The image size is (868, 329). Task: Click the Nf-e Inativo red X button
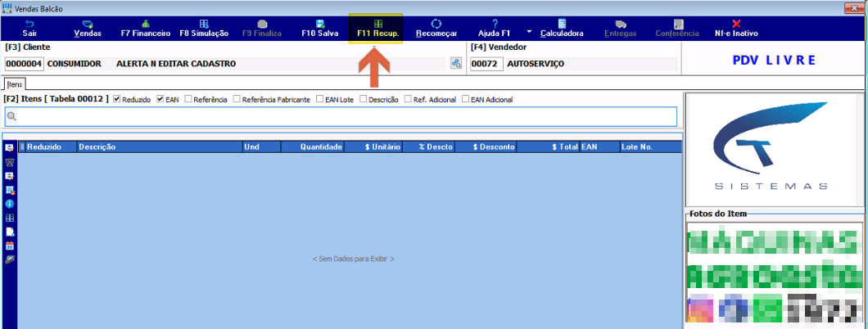point(735,29)
